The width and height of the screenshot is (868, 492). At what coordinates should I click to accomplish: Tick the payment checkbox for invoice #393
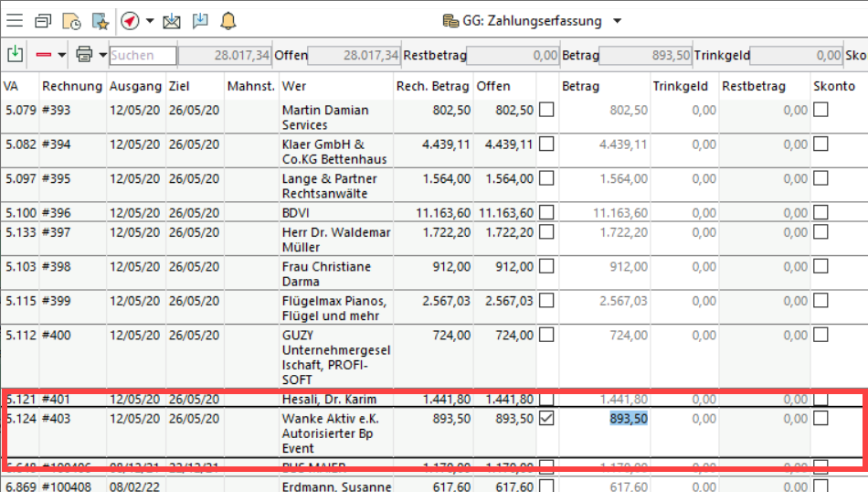click(x=546, y=110)
